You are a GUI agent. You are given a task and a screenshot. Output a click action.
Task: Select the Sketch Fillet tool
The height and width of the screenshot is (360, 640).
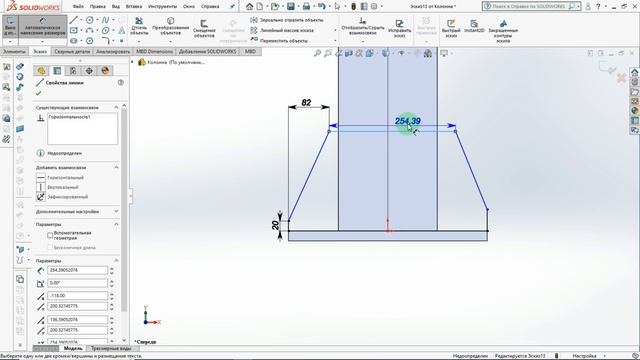coord(105,41)
